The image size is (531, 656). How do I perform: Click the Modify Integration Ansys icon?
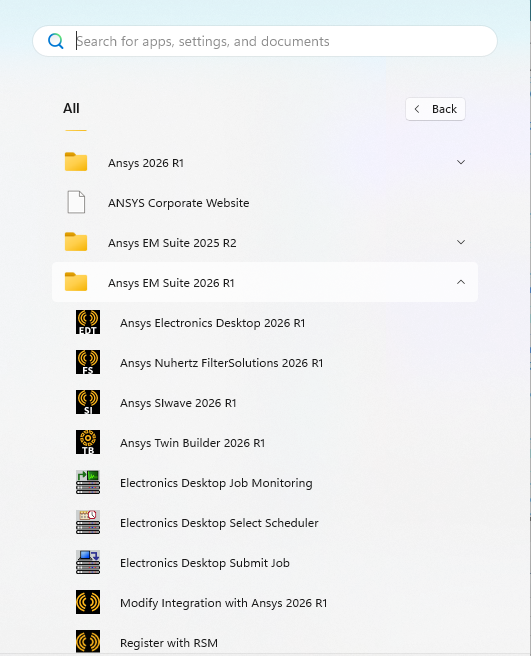88,602
